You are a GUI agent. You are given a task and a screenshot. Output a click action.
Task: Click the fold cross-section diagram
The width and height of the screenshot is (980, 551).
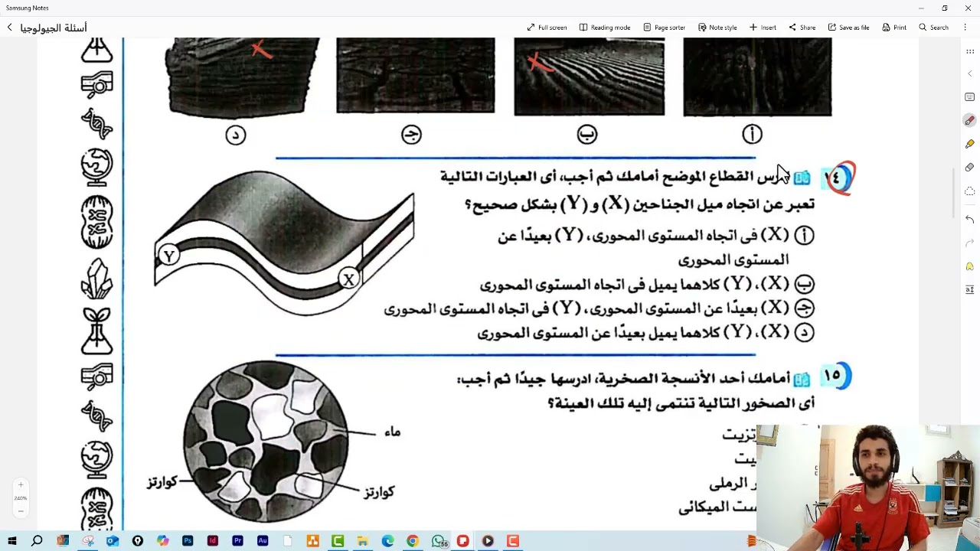coord(284,243)
